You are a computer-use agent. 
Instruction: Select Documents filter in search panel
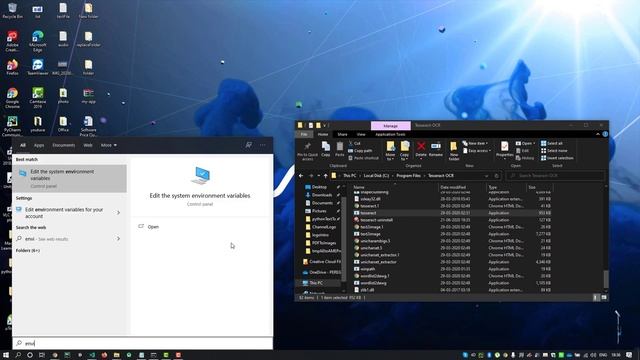tap(64, 145)
